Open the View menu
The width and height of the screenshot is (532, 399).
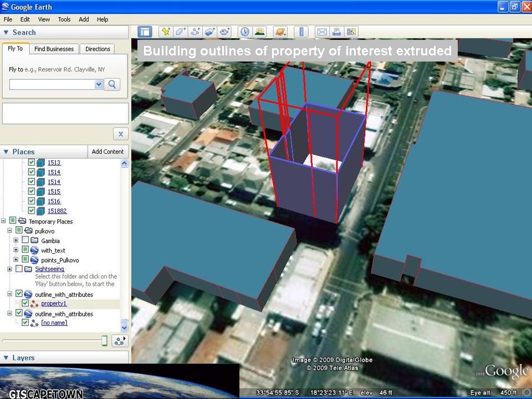[x=44, y=19]
